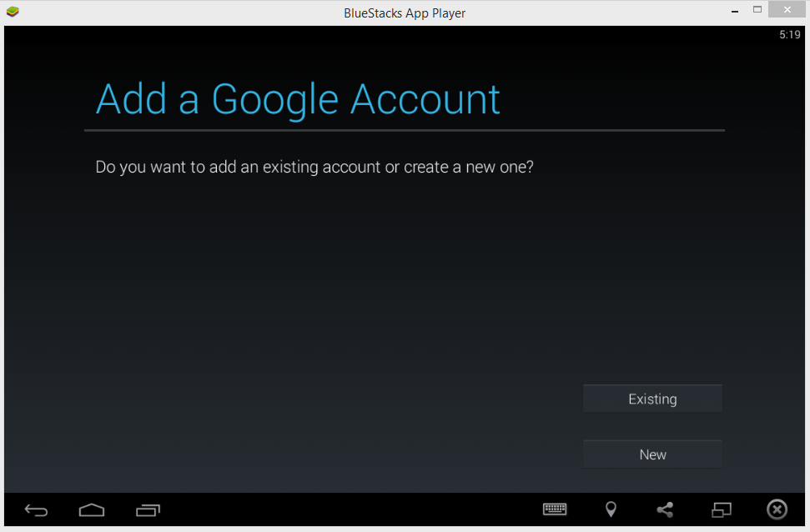This screenshot has height=532, width=810.
Task: Click the BlueStacks logo in title bar
Action: coord(13,12)
